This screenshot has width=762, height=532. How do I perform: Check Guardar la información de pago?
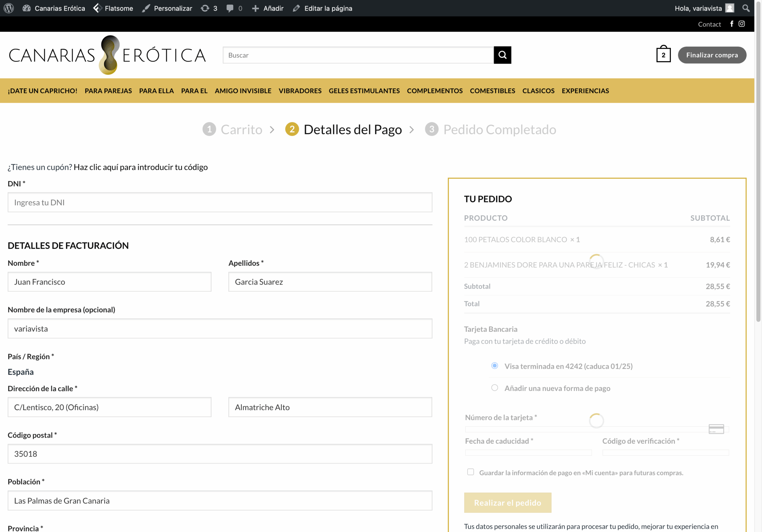click(x=470, y=472)
